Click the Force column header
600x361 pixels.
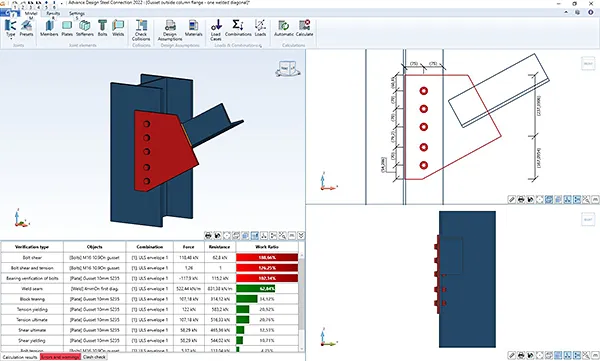[x=189, y=247]
